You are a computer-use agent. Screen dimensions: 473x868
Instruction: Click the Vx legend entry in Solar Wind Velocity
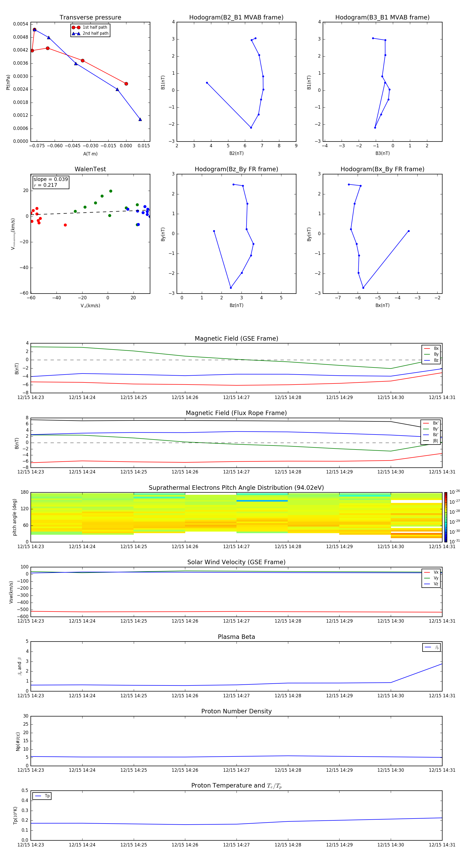coord(431,572)
